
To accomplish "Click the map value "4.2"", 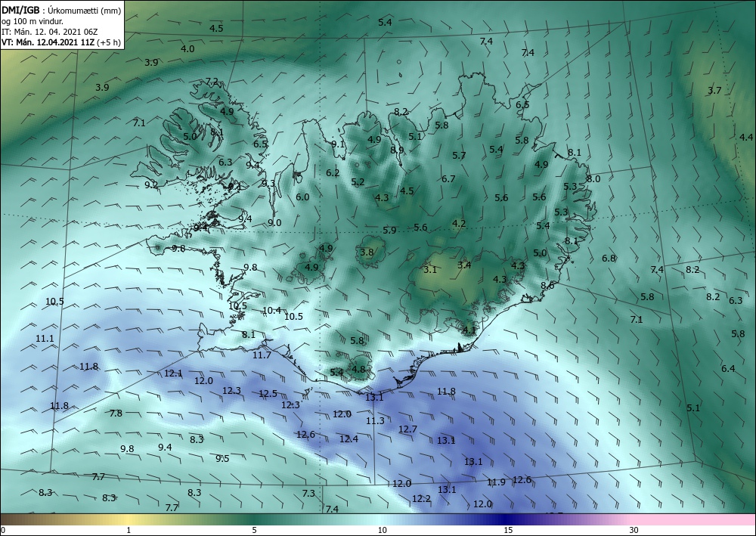I will coord(459,223).
